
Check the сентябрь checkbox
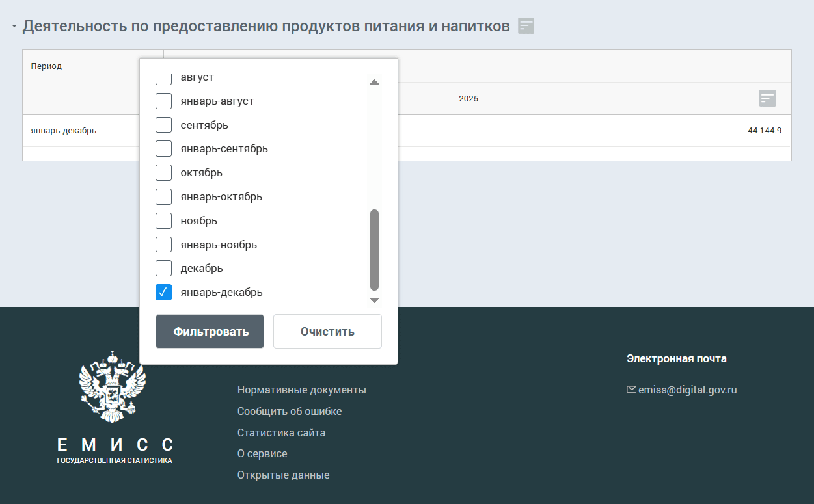tap(163, 125)
